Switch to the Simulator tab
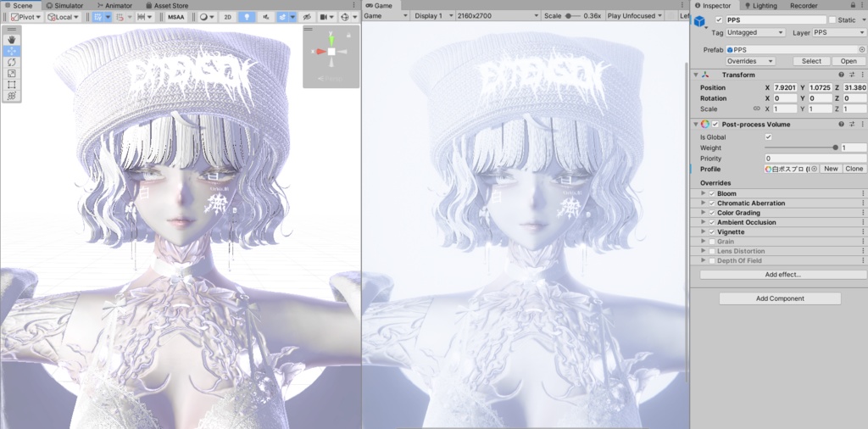Image resolution: width=868 pixels, height=429 pixels. (x=64, y=6)
